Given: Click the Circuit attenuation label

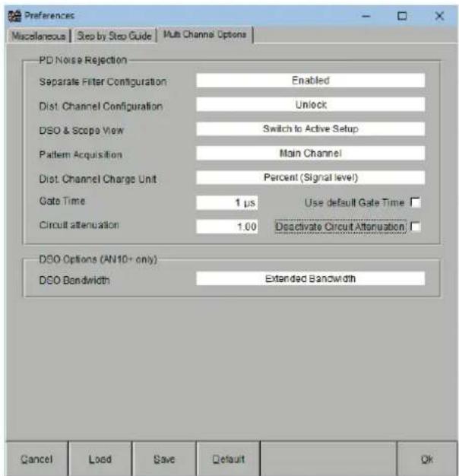Looking at the screenshot, I should tap(79, 225).
